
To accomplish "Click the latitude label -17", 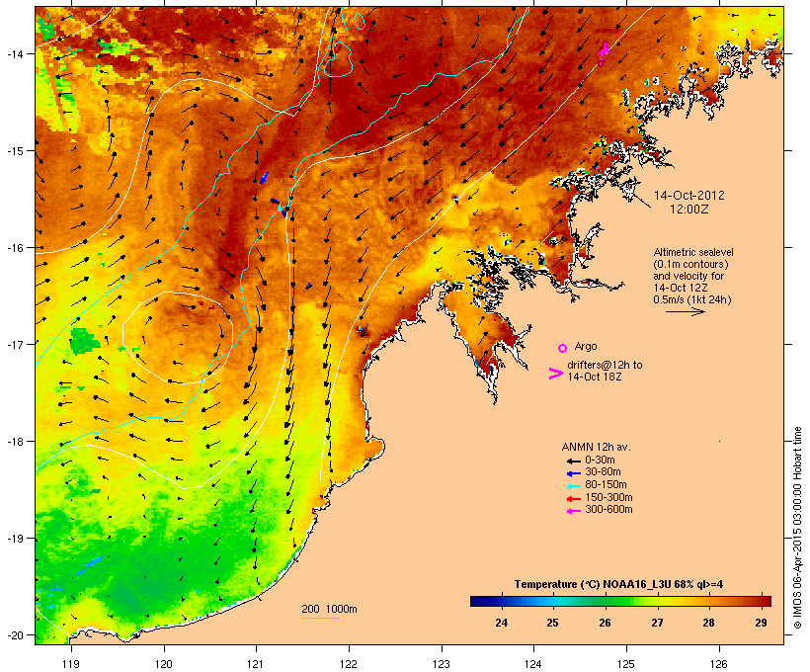I will 14,344.
